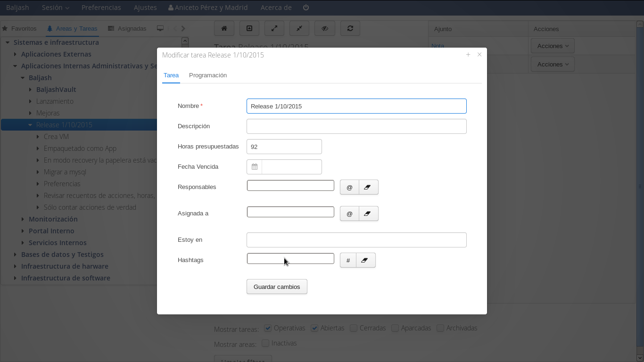The width and height of the screenshot is (644, 362).
Task: Click the power icon in the top bar
Action: 306,8
